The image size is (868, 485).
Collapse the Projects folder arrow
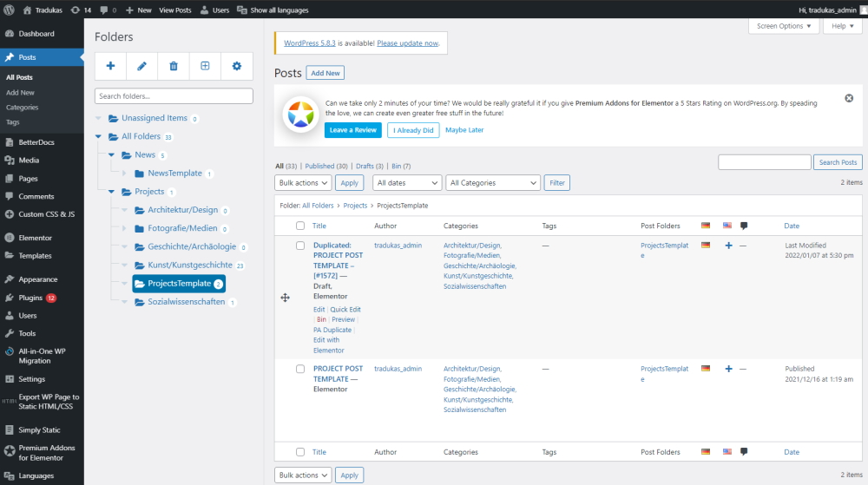pyautogui.click(x=111, y=192)
